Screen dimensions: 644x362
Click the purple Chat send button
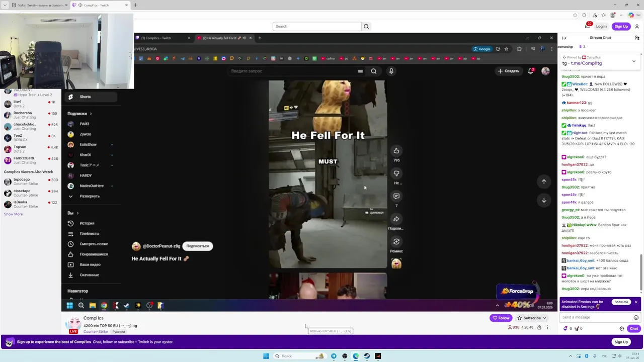click(x=633, y=328)
